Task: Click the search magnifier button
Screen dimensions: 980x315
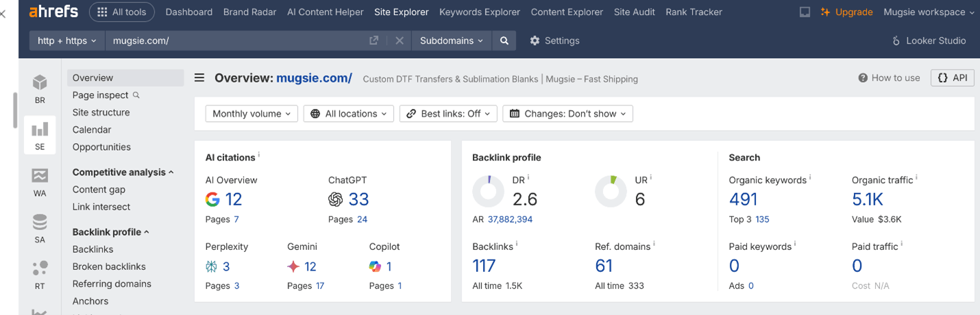Action: pyautogui.click(x=504, y=40)
